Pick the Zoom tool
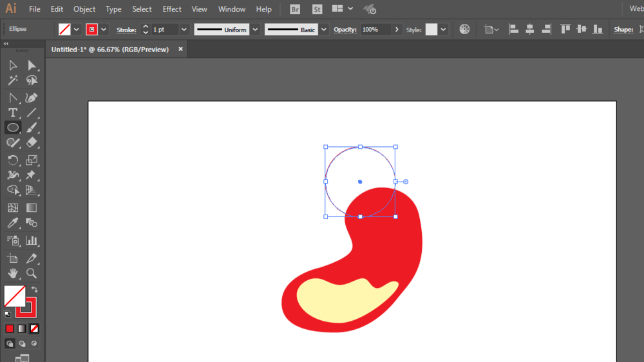The height and width of the screenshot is (362, 644). [32, 274]
